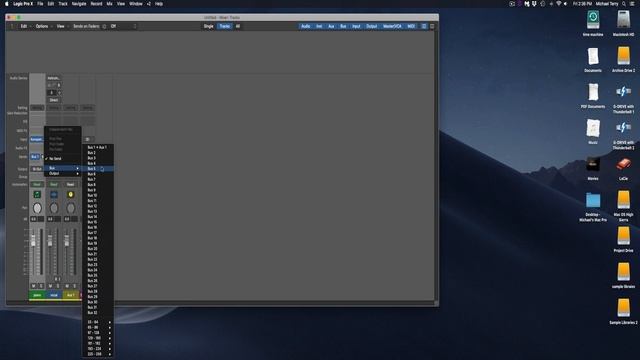Screen dimensions: 640x360
Task: Toggle the Output channel filter button
Action: point(371,26)
